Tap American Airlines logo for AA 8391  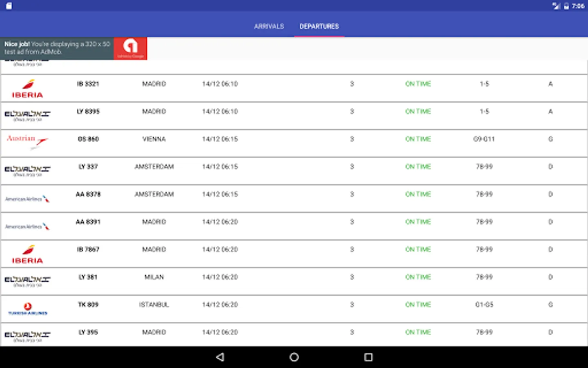pyautogui.click(x=27, y=227)
